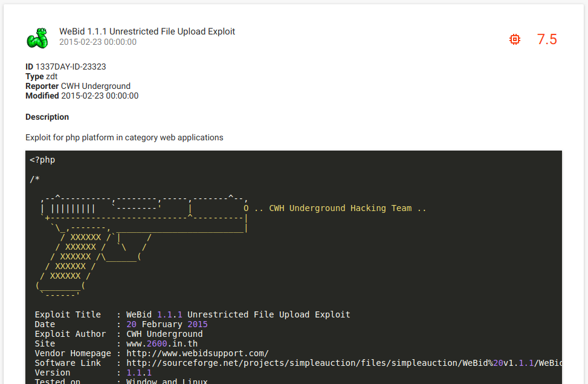Click the red chip CVSS icon

point(514,39)
